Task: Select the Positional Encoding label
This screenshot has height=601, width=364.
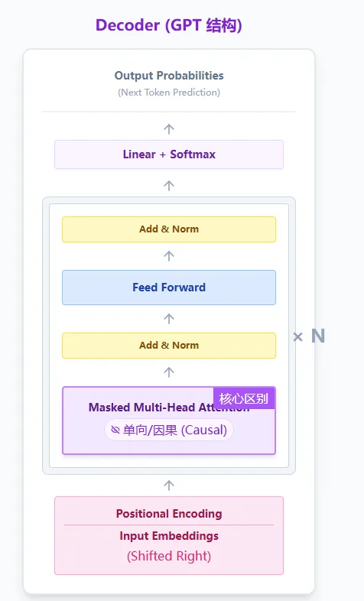Action: 169,514
